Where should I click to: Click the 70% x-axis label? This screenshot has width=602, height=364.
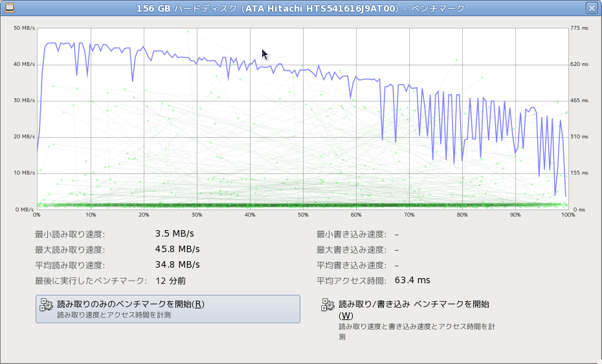coord(409,215)
